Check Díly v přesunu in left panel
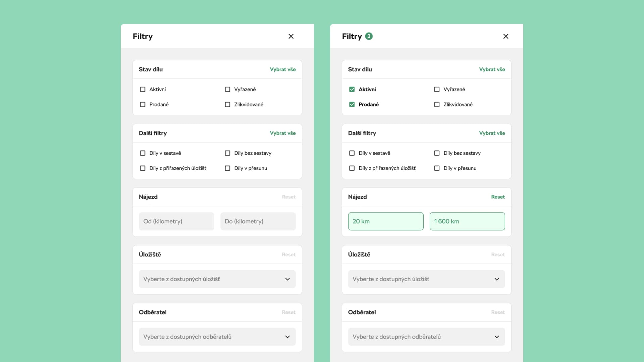This screenshot has height=362, width=644. click(x=227, y=168)
